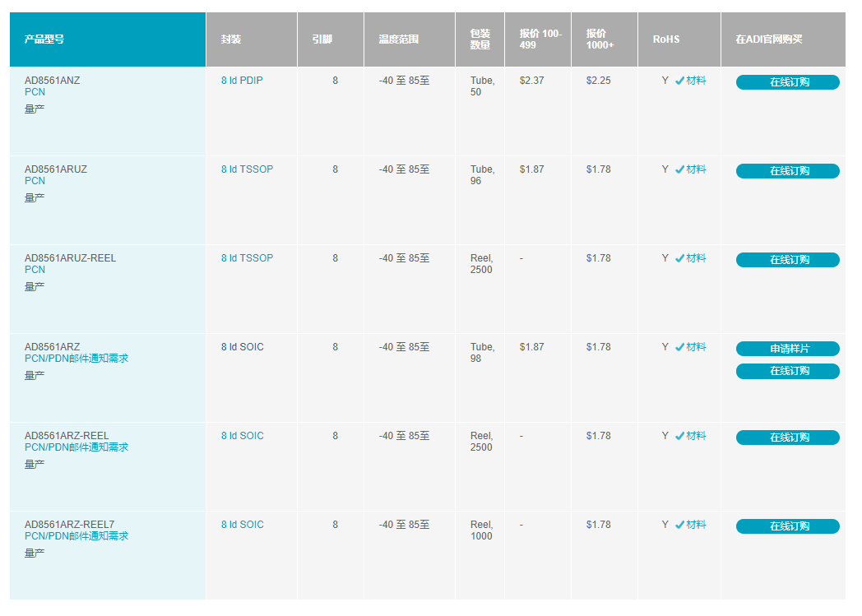
Task: Open 材料 declaration link for AD8561ARZ-REEL7
Action: click(696, 525)
